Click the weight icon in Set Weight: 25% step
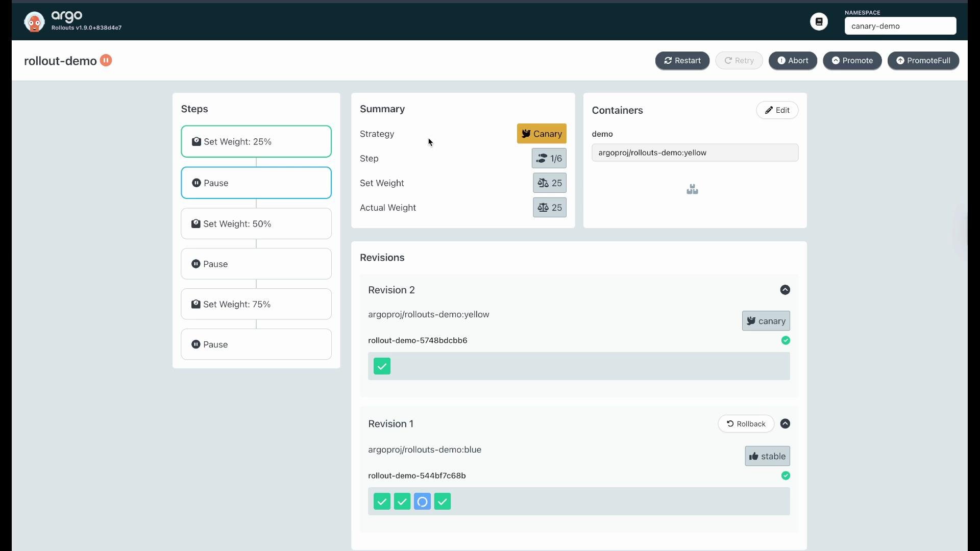 (197, 141)
